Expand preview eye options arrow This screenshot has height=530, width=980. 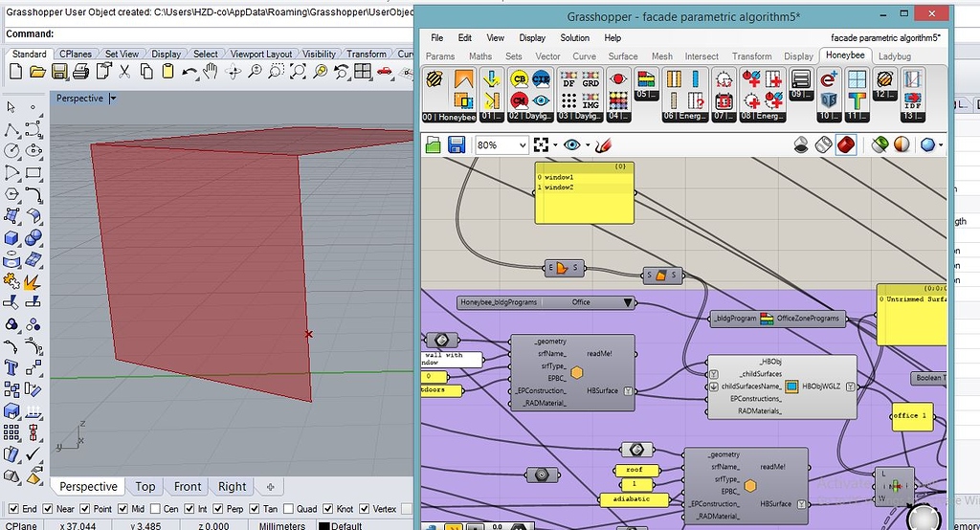588,145
